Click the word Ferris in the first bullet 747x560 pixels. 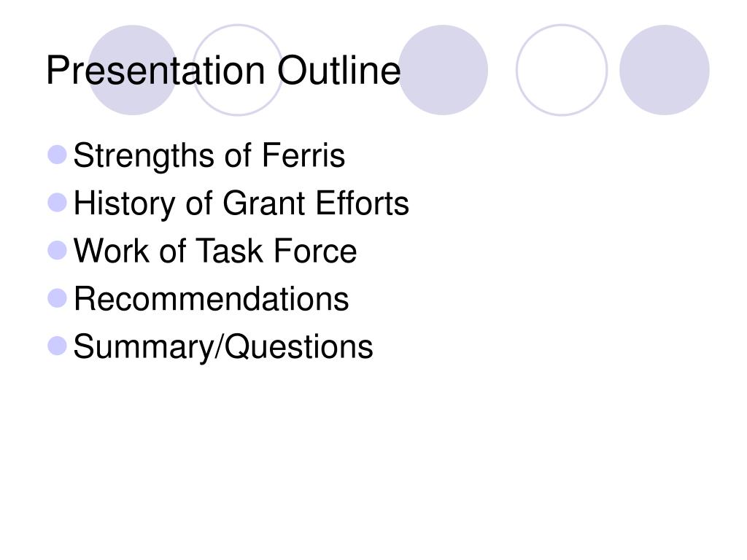303,155
